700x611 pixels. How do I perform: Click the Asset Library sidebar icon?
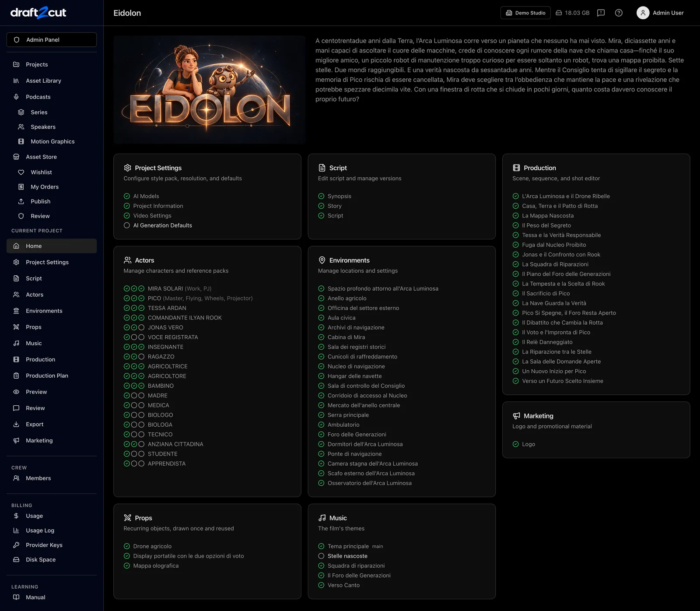(16, 81)
